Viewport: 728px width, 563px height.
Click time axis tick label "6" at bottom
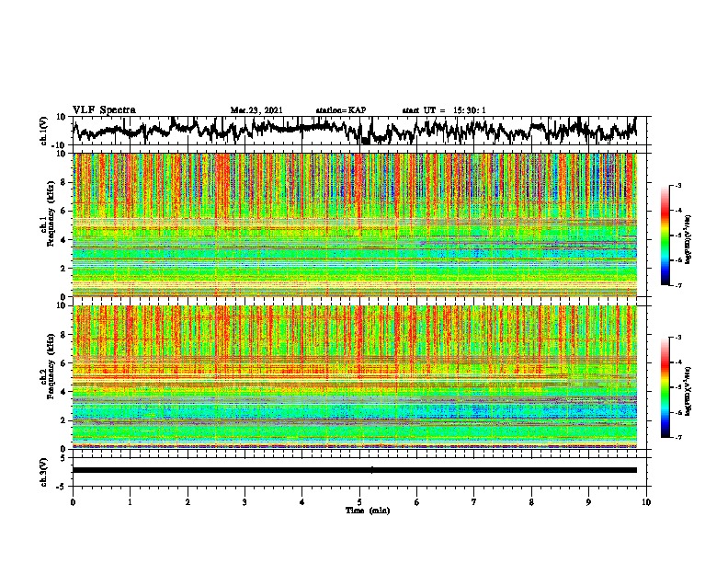pyautogui.click(x=417, y=502)
